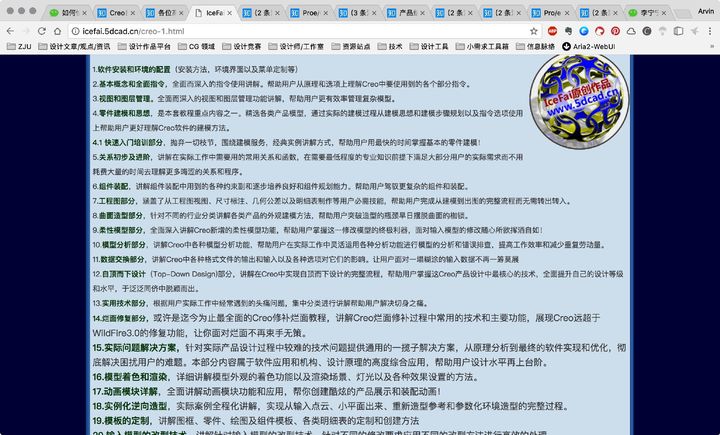Viewport: 720px width, 435px height.
Task: Close the 李宁 tab
Action: pos(664,13)
